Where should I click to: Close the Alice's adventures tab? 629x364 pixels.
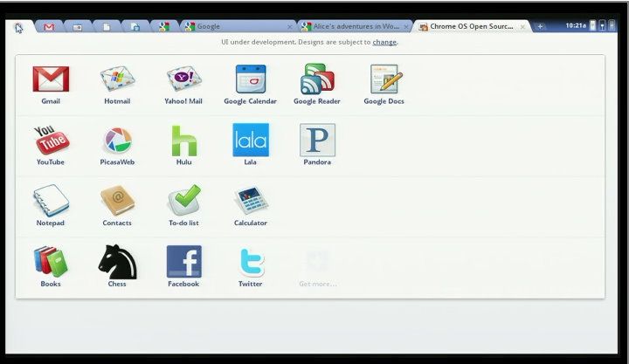click(x=406, y=27)
